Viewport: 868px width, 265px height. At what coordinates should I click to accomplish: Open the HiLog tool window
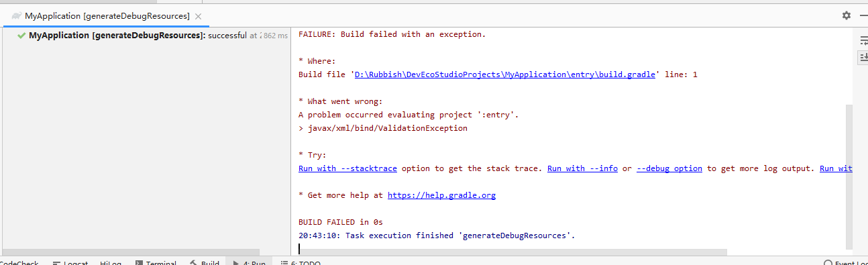point(111,261)
